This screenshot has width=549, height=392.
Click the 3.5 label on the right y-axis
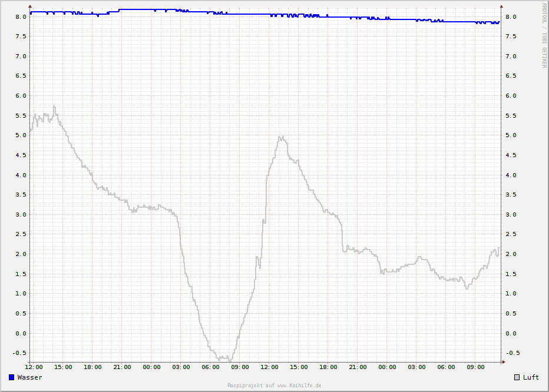pyautogui.click(x=511, y=195)
